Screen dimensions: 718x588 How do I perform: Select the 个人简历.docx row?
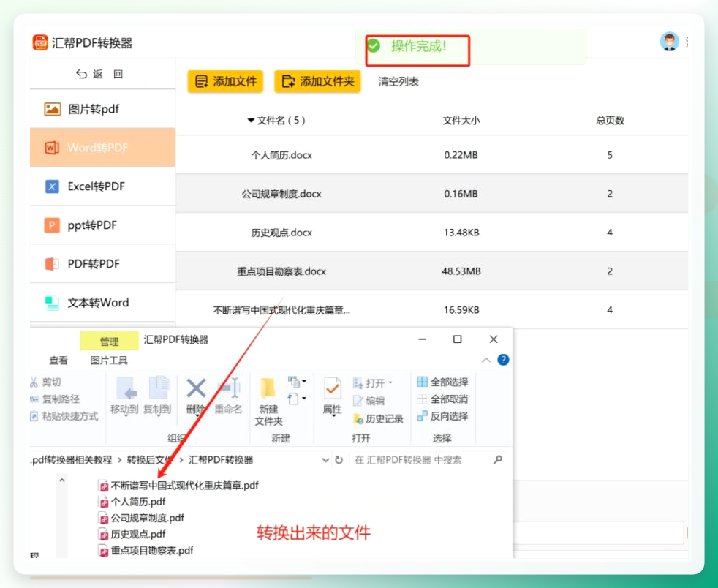pos(431,155)
